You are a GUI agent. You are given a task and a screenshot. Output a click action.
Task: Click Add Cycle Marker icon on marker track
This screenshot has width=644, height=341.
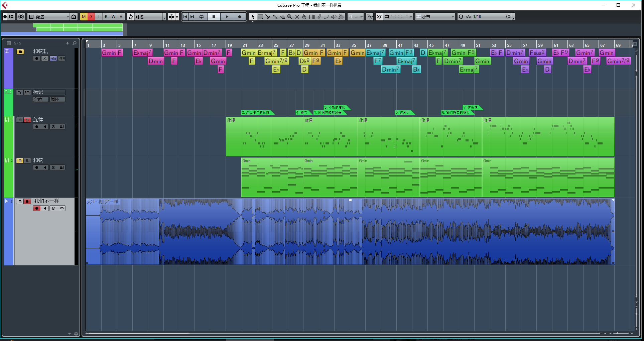tap(27, 92)
